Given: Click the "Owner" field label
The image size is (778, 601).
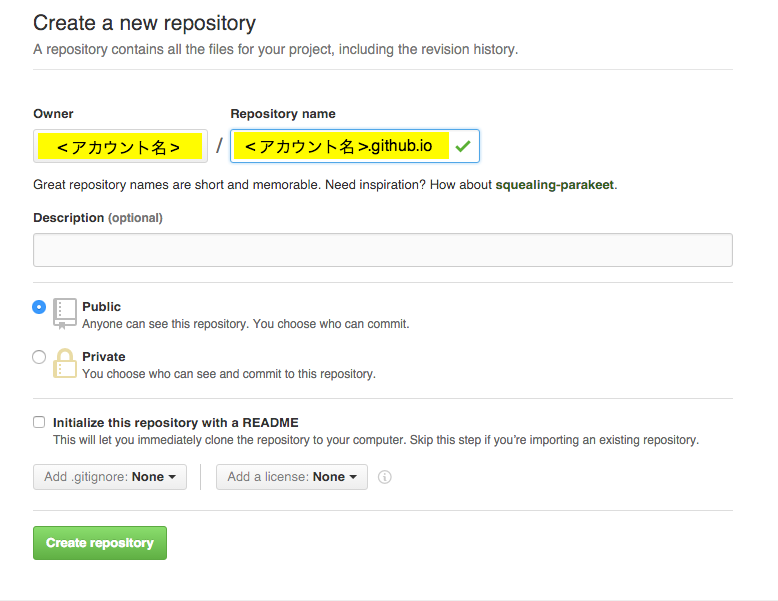Looking at the screenshot, I should (x=53, y=114).
